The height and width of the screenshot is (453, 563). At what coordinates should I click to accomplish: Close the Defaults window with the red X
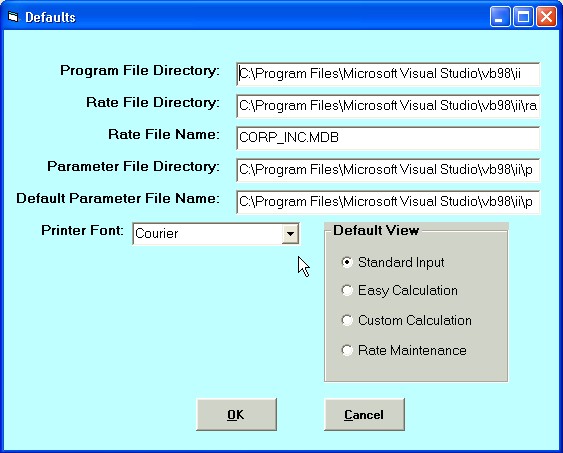[546, 17]
